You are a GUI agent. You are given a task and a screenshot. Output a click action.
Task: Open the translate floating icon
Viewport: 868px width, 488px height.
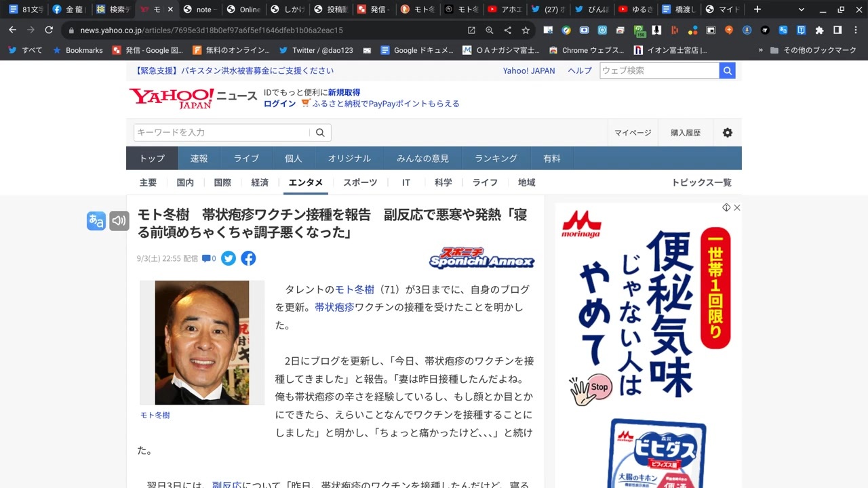tap(96, 221)
